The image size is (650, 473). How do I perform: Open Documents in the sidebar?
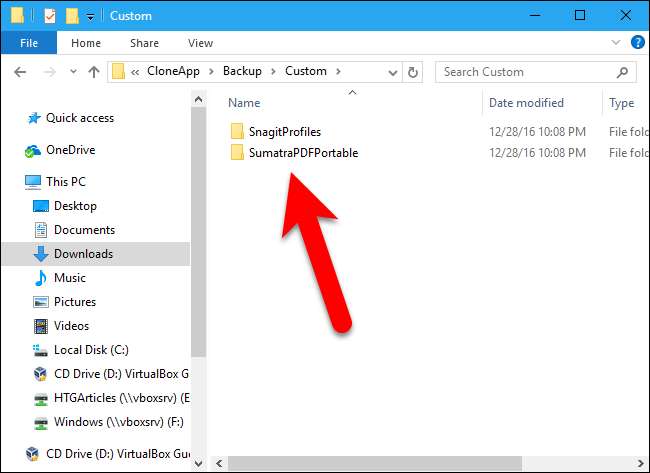point(84,230)
